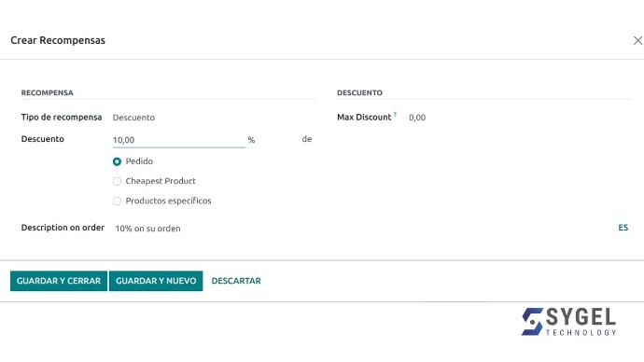Screen dimensions: 644x362
Task: Click the RECOMPENSA section header
Action: click(x=48, y=92)
